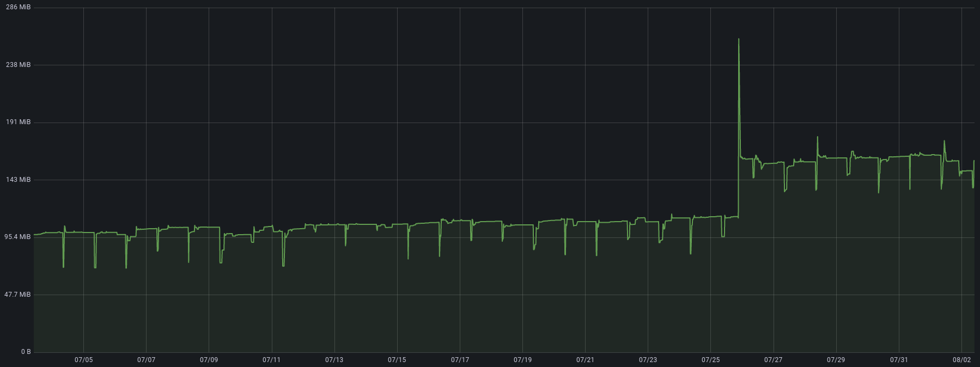Click the 08/02 date label
The width and height of the screenshot is (980, 367).
pyautogui.click(x=962, y=360)
